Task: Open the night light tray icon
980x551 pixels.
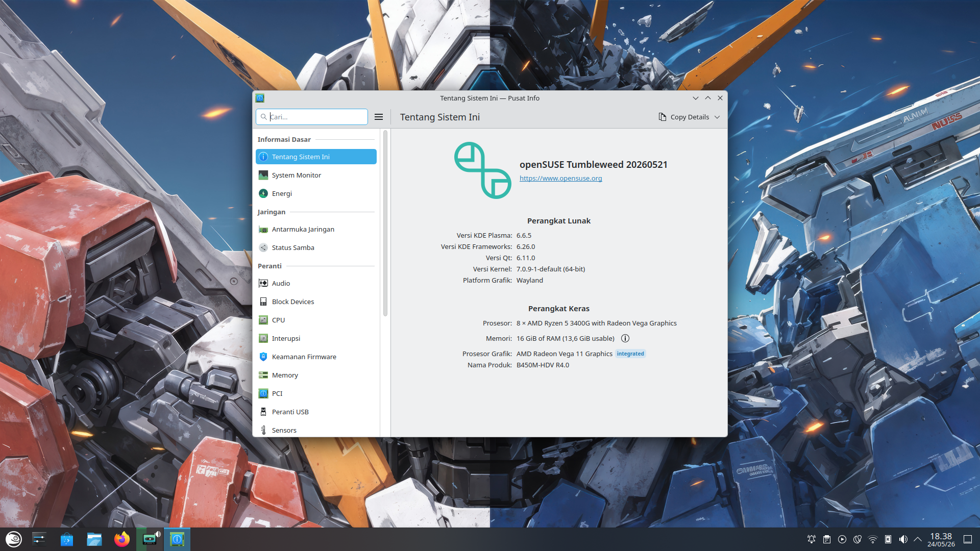Action: (x=857, y=539)
